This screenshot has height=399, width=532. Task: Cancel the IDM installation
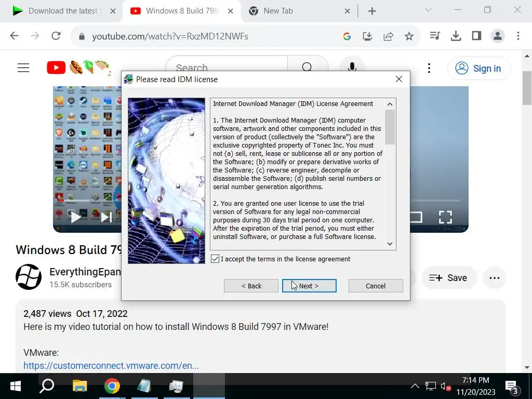pos(376,286)
